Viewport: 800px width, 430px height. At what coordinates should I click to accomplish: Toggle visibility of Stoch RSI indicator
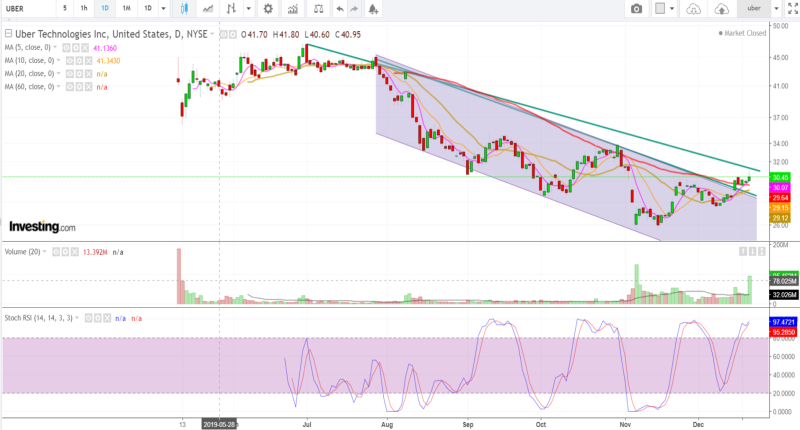pyautogui.click(x=89, y=318)
